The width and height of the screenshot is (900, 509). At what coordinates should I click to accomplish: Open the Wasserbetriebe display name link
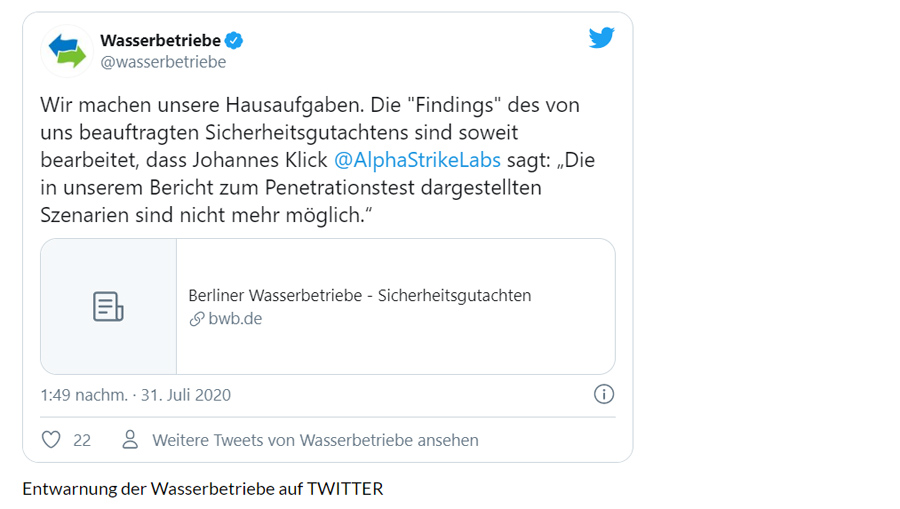(160, 41)
